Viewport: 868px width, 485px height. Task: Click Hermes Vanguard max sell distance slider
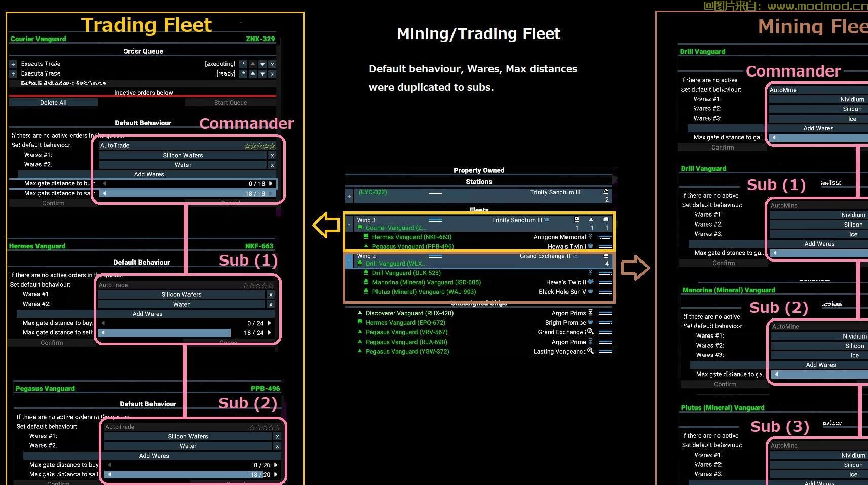tap(186, 333)
